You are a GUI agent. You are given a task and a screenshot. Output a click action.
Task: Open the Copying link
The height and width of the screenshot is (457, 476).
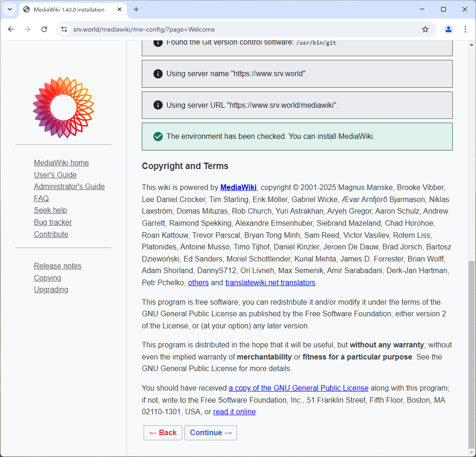point(47,278)
